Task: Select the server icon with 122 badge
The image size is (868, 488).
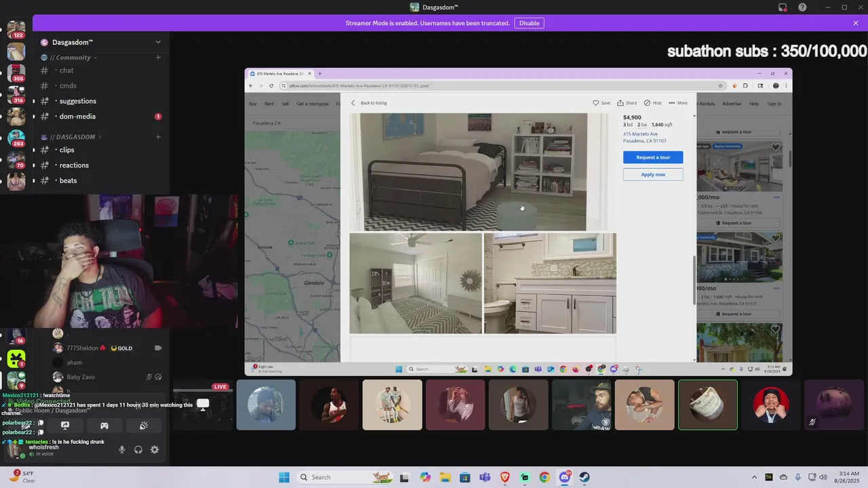Action: (16, 29)
